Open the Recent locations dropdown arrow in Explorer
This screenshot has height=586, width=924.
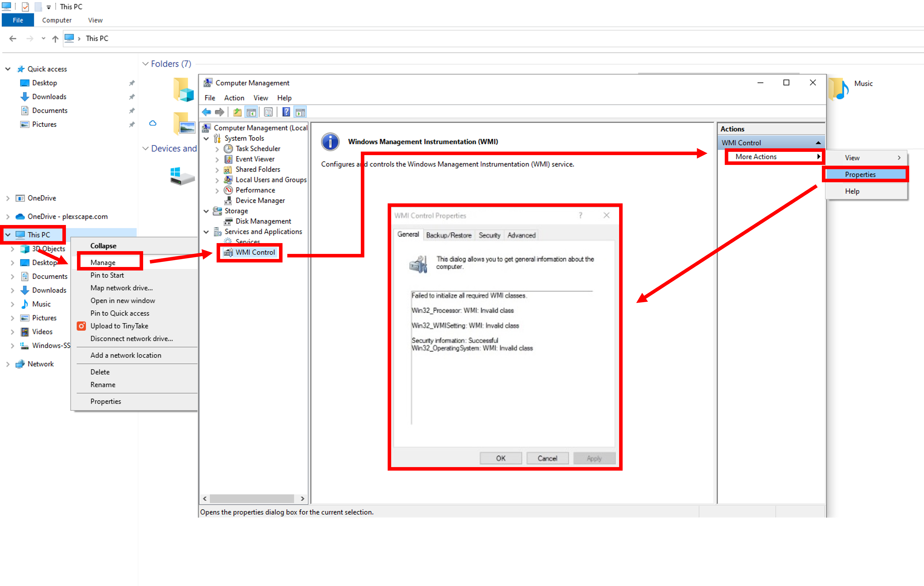pyautogui.click(x=43, y=38)
